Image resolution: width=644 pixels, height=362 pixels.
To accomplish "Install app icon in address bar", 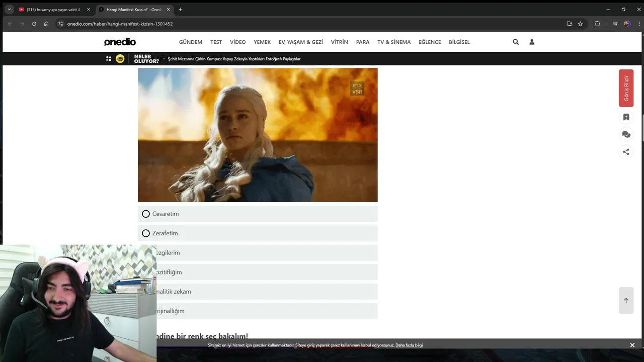I will click(x=569, y=24).
